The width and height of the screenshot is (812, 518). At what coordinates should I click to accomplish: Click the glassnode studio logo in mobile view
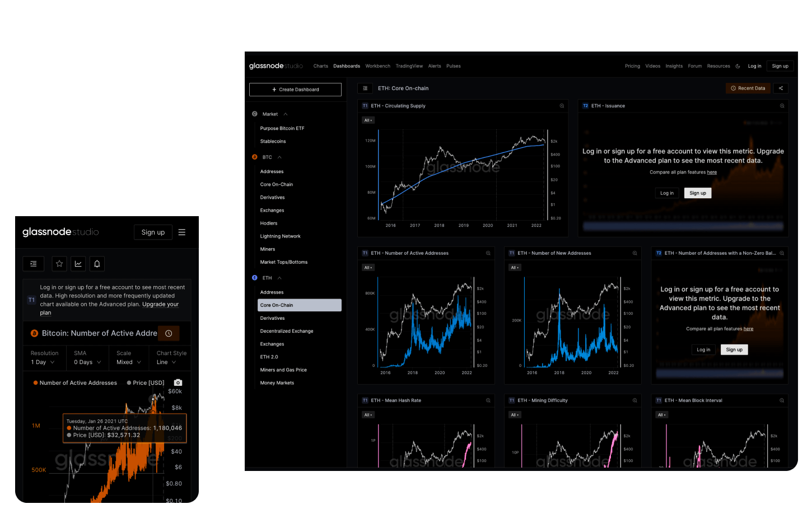click(60, 232)
